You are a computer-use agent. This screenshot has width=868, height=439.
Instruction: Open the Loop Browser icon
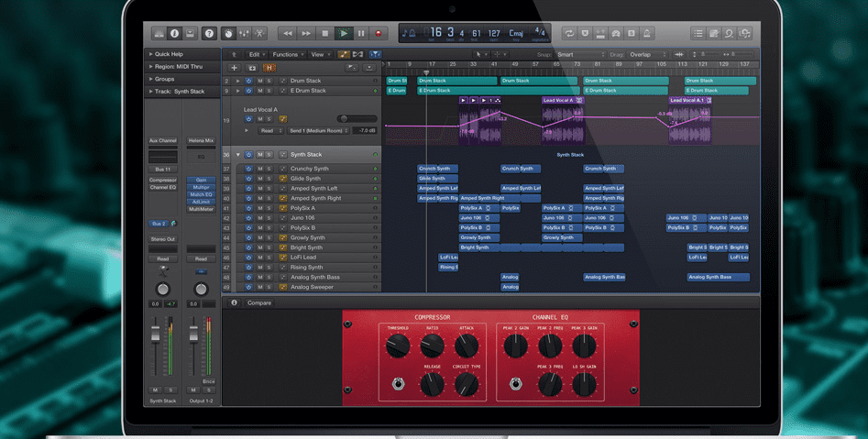click(730, 33)
